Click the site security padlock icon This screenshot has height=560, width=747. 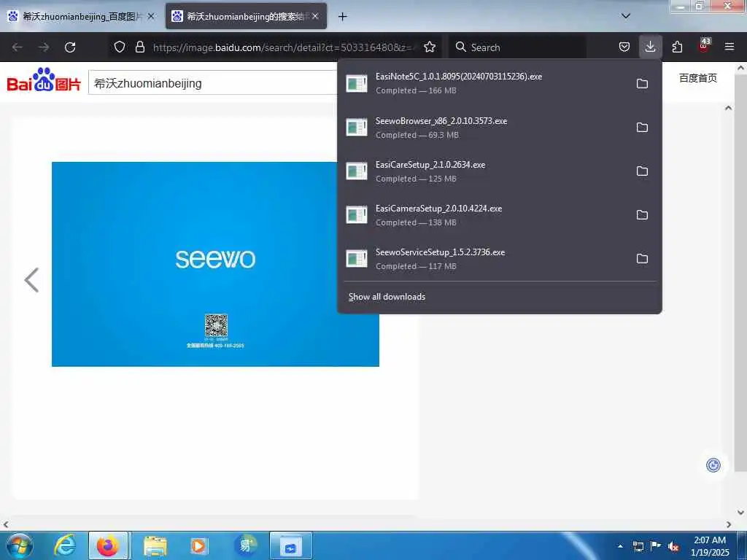tap(139, 47)
